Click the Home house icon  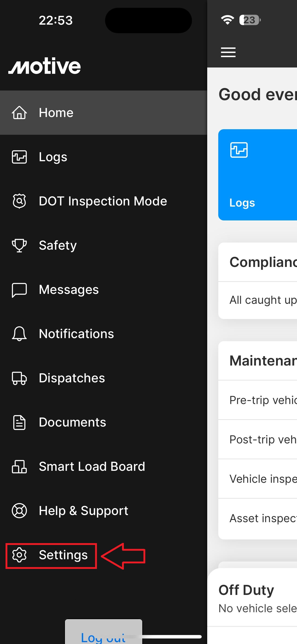[x=19, y=113]
